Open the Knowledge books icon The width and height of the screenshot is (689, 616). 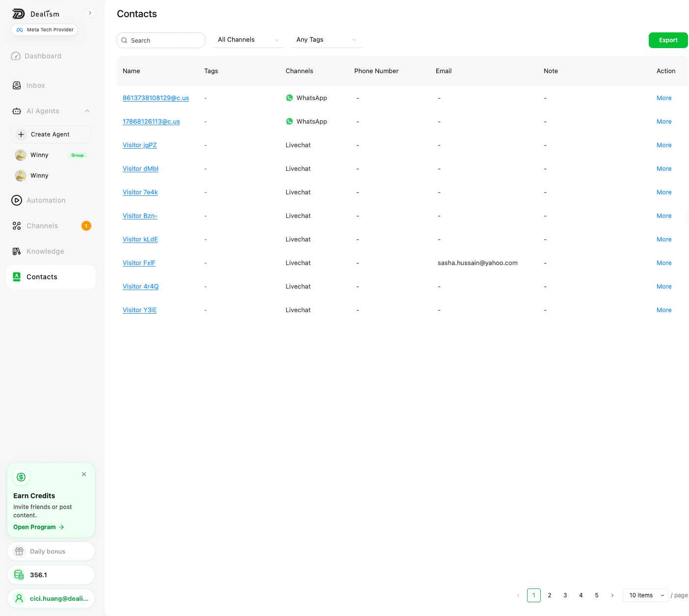17,251
